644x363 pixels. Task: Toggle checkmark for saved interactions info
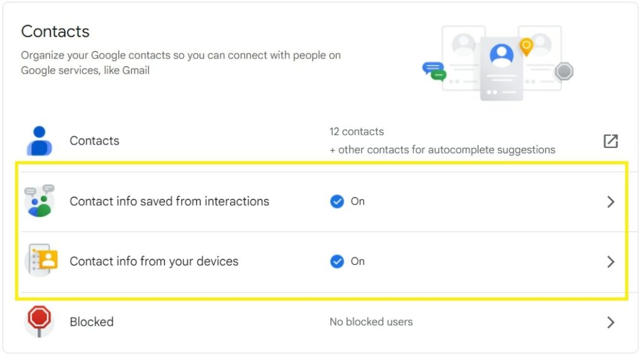[x=337, y=201]
